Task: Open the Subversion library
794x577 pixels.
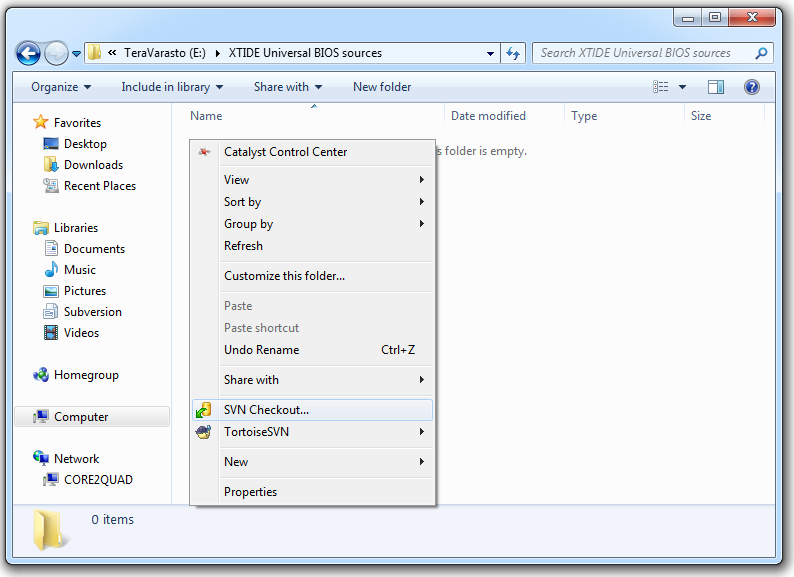Action: [x=93, y=312]
